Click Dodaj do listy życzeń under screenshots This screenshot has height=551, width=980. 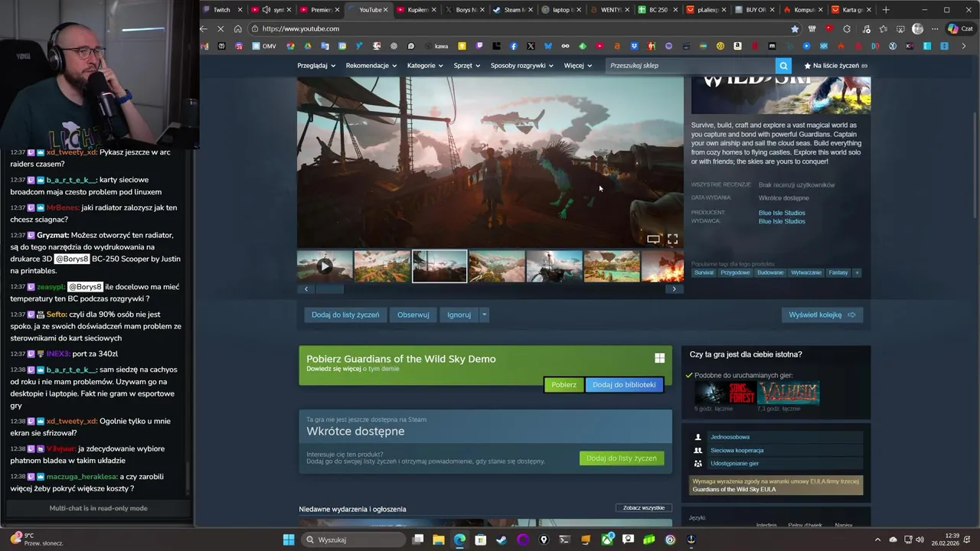point(345,315)
